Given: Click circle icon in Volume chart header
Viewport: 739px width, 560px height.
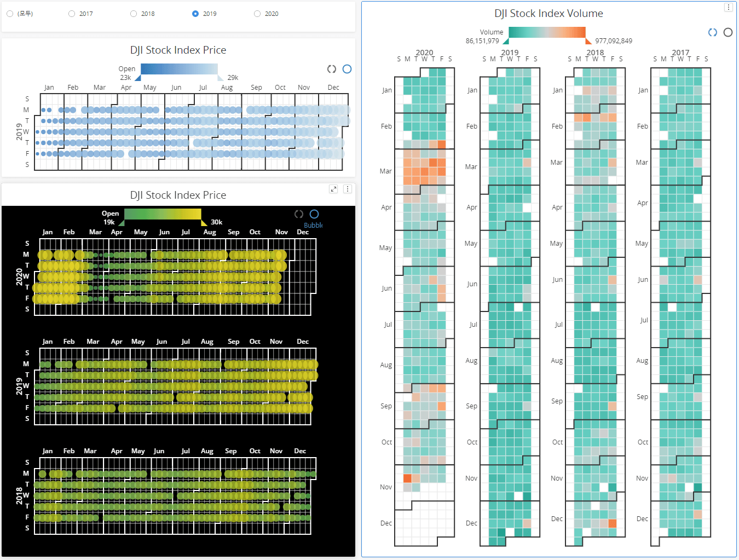Looking at the screenshot, I should (728, 32).
